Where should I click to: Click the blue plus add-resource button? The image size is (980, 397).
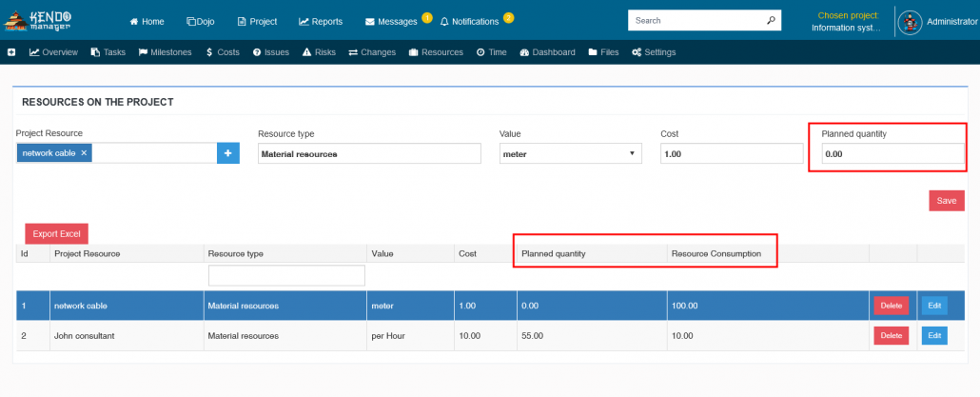click(x=228, y=153)
